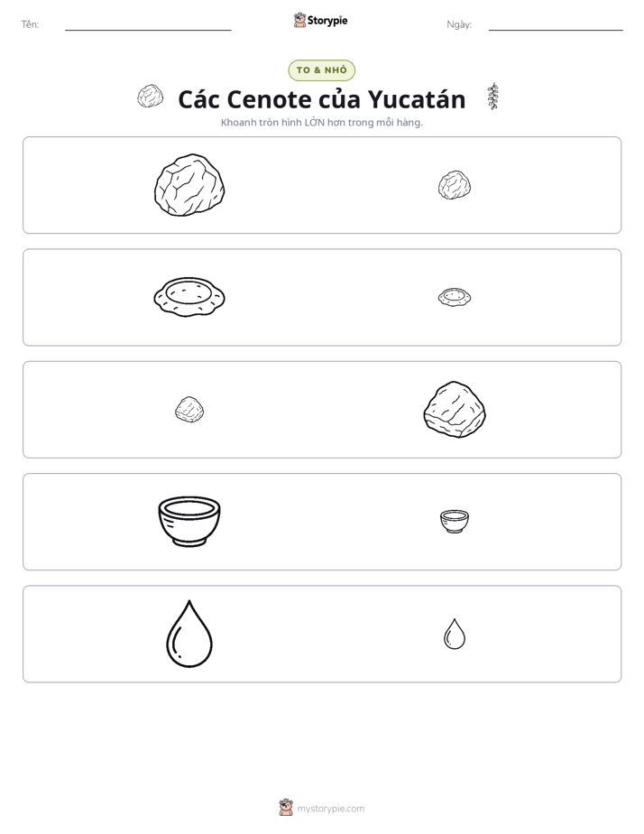Click the leafy vine icon right of the title
This screenshot has height=834, width=644.
[x=493, y=97]
